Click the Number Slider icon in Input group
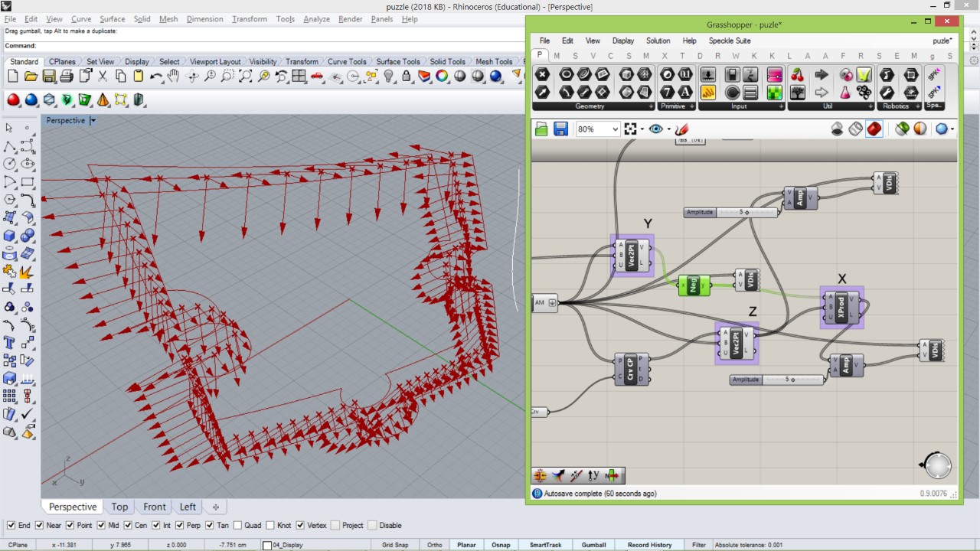The width and height of the screenshot is (980, 551). (x=708, y=74)
